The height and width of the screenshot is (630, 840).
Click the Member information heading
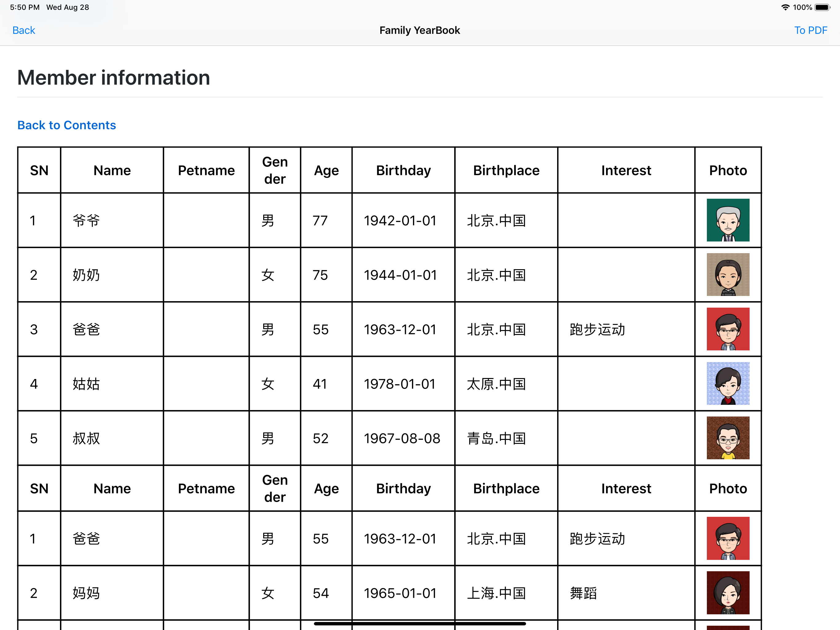113,78
